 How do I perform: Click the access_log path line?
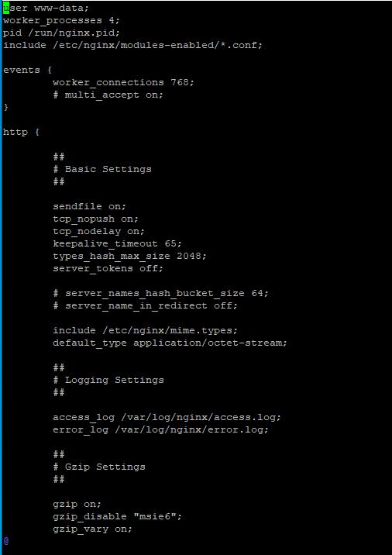coord(167,417)
